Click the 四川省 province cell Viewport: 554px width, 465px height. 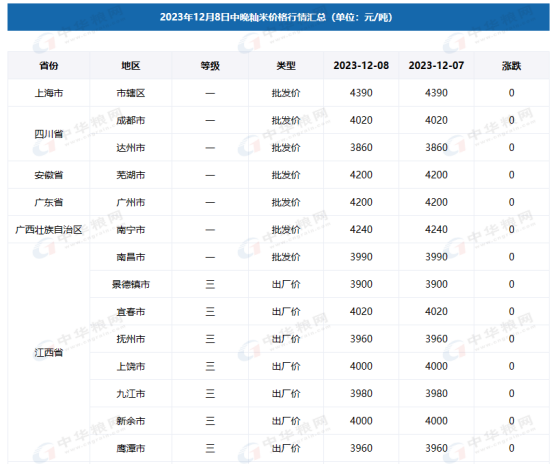49,134
